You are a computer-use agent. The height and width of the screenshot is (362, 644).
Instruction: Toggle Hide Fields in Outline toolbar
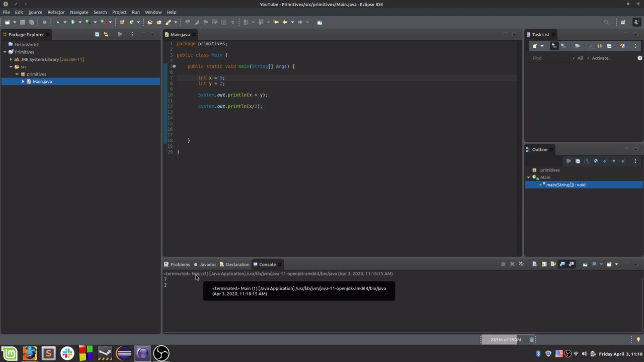click(x=596, y=161)
